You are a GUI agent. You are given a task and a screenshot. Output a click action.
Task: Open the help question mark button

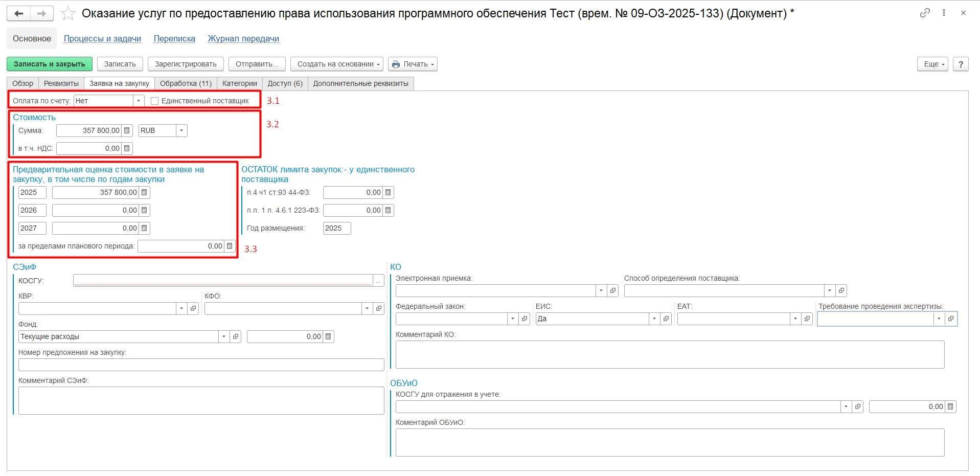[x=961, y=64]
